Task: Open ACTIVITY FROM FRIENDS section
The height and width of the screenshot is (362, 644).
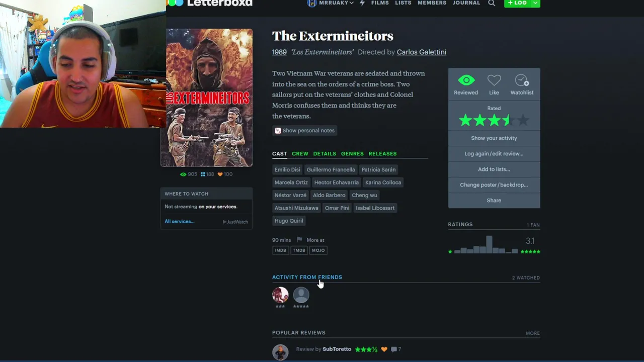Action: [307, 278]
